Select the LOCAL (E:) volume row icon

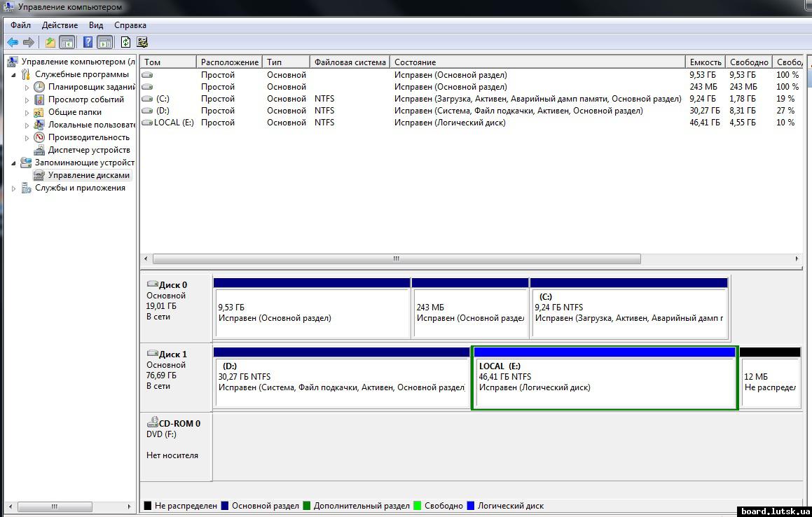pos(147,123)
